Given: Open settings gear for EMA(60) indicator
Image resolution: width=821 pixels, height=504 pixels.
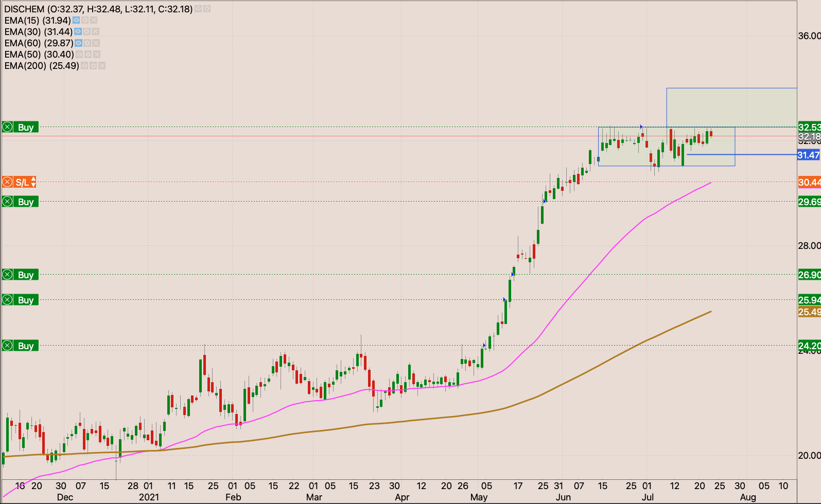Looking at the screenshot, I should click(88, 43).
